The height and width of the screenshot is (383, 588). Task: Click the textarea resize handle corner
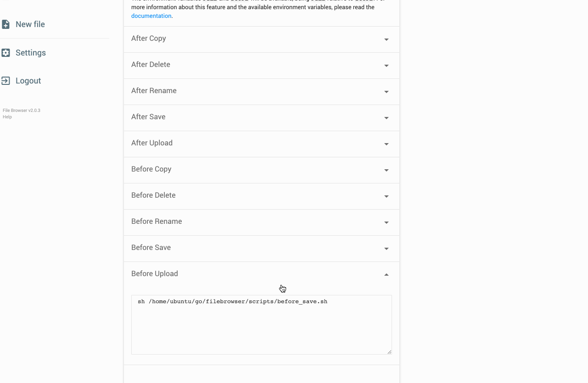click(x=389, y=352)
